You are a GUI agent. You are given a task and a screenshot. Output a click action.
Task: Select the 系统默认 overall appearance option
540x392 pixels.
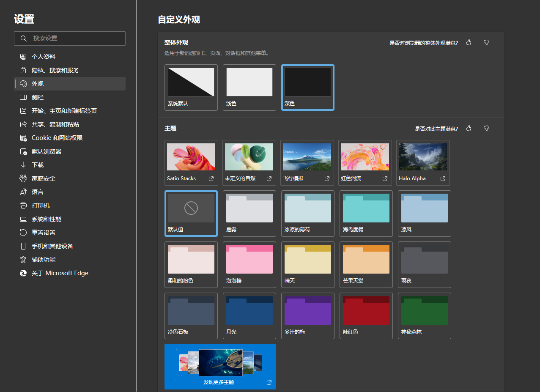coord(191,87)
